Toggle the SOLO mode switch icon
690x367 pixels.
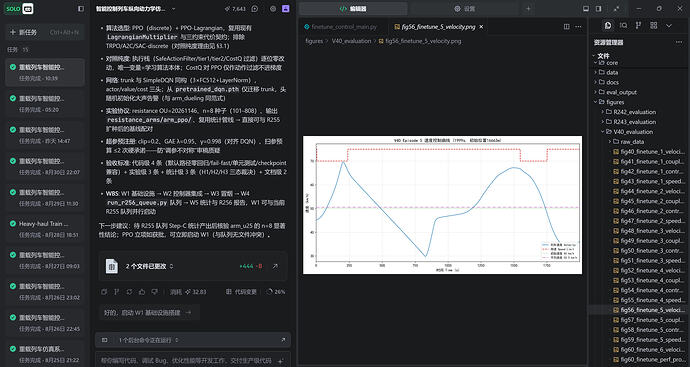(27, 9)
